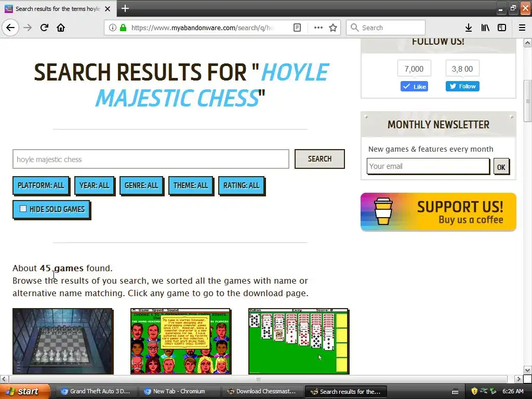
Task: Click the hoyle majestic chess search input
Action: click(x=151, y=159)
